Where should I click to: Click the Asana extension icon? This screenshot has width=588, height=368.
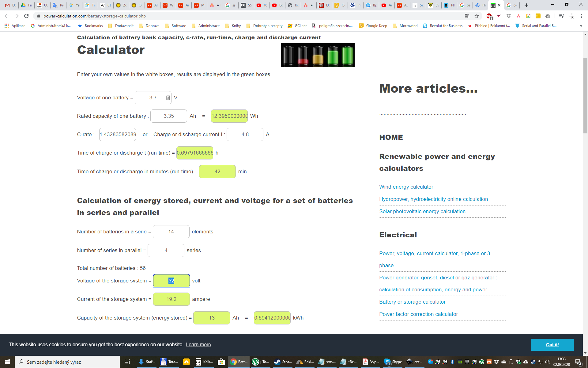click(x=518, y=16)
